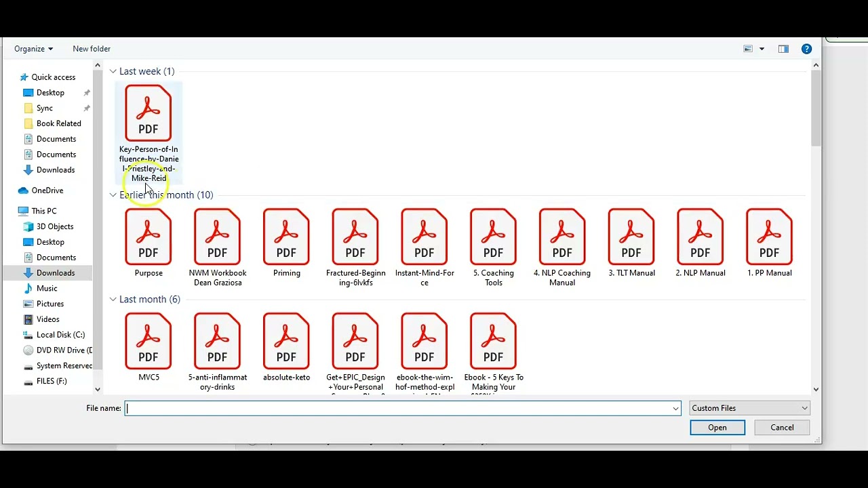Collapse the Earlier this month group
This screenshot has height=488, width=868.
[x=113, y=195]
